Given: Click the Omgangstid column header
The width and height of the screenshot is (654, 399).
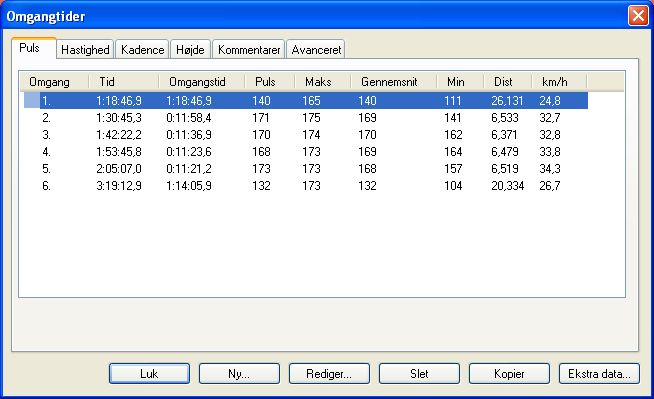Looking at the screenshot, I should point(202,82).
